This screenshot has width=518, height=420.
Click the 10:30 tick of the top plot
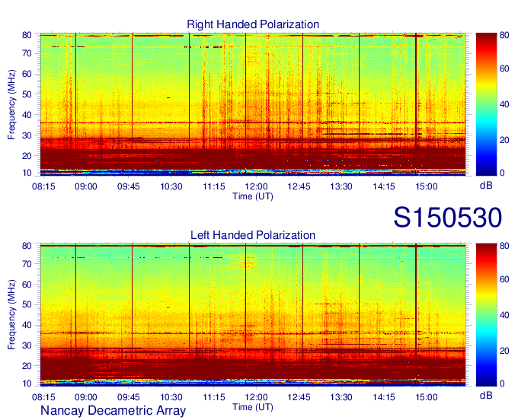pos(171,186)
